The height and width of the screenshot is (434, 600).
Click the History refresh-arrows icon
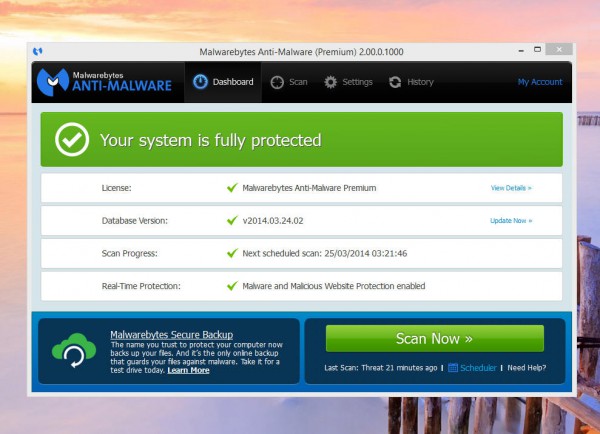pyautogui.click(x=395, y=82)
